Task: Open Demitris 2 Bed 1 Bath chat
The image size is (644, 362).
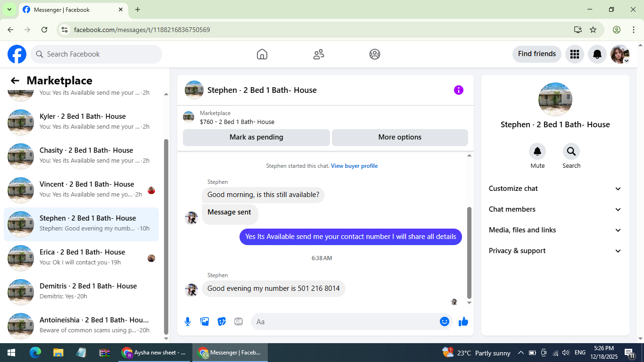Action: [82, 292]
